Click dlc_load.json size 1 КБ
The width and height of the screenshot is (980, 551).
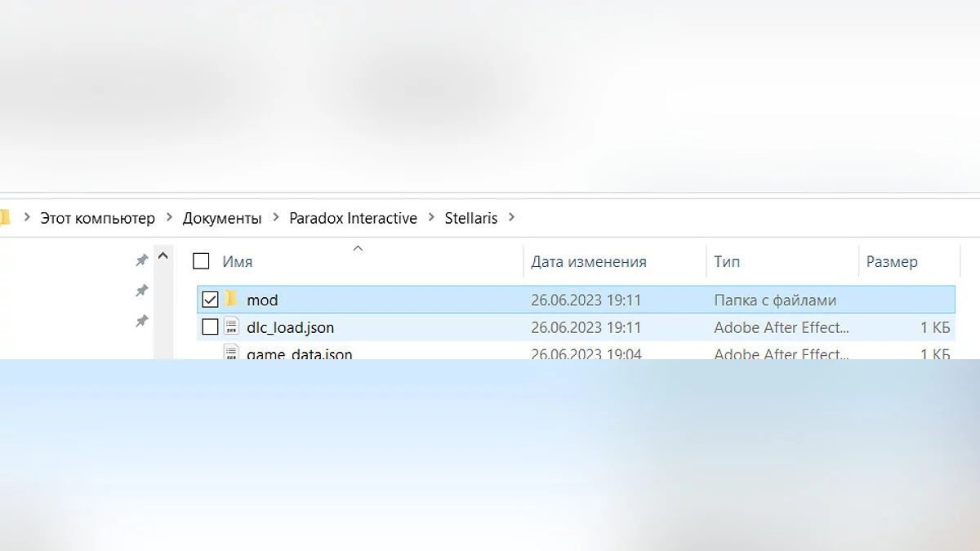coord(935,328)
